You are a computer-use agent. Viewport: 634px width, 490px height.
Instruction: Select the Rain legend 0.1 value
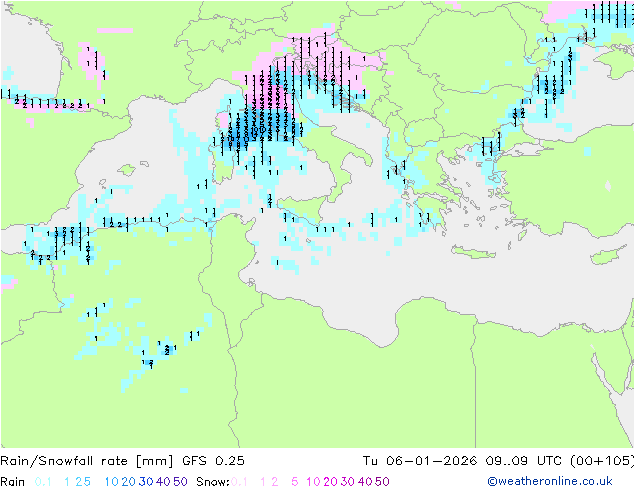(x=43, y=482)
